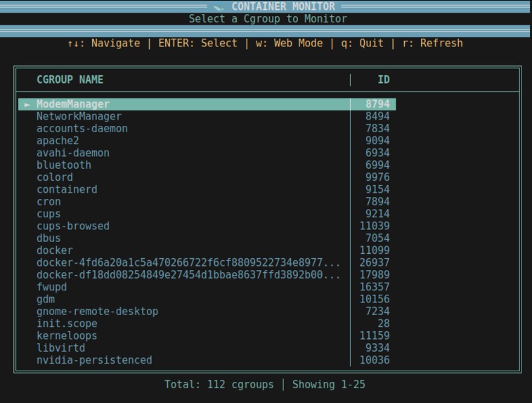Click ID value 11039 for cups-browsed

tap(375, 226)
